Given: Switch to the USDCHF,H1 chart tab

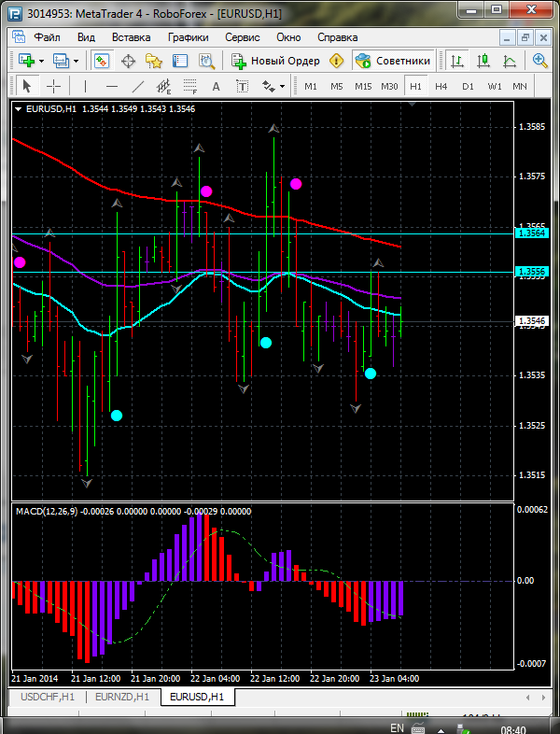Looking at the screenshot, I should 47,697.
